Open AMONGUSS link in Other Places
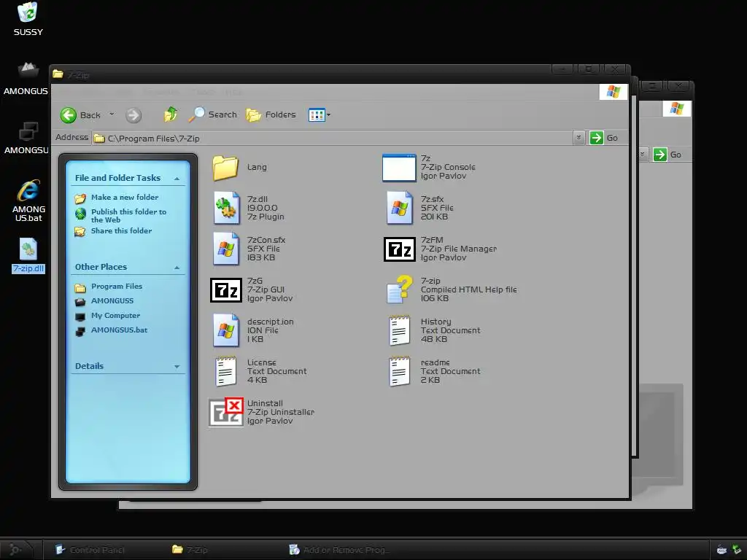This screenshot has height=560, width=747. point(112,301)
